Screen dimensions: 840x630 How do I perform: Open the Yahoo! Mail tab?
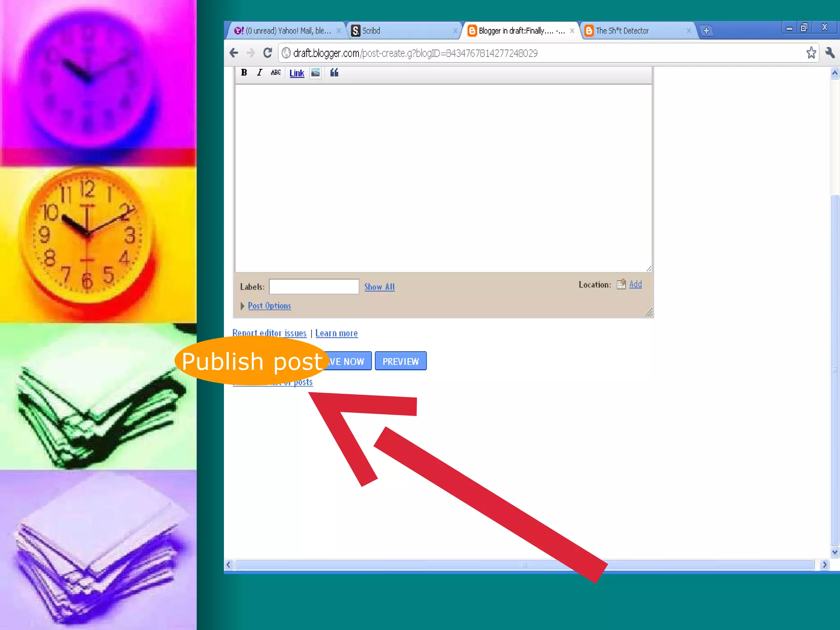pyautogui.click(x=287, y=31)
